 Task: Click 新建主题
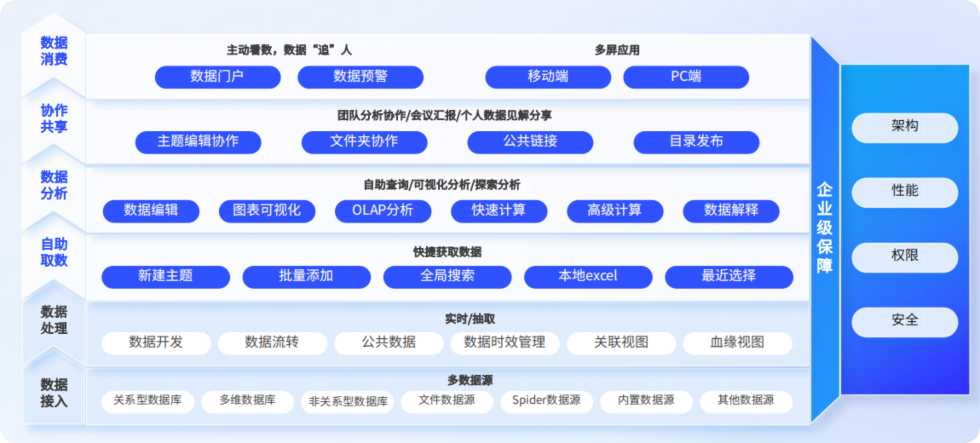tap(165, 277)
